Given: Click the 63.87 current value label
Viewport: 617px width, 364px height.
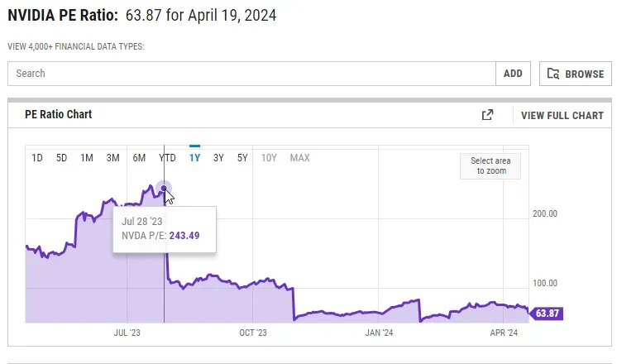Looking at the screenshot, I should tap(548, 314).
